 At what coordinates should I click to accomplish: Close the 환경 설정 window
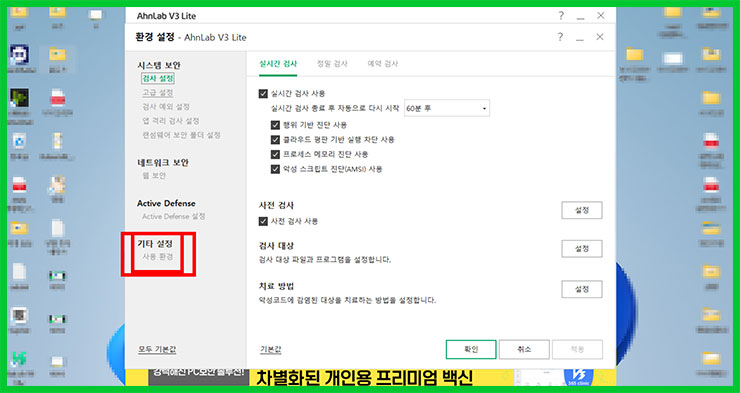click(600, 37)
